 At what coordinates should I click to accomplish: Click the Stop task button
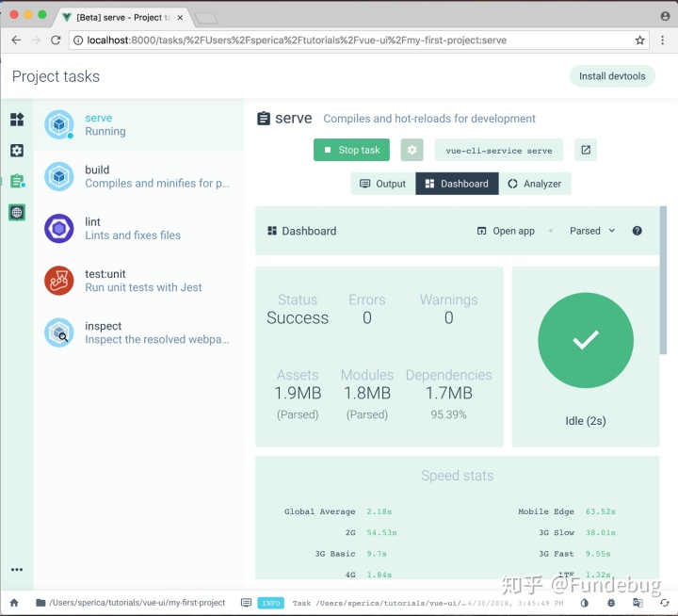(351, 150)
